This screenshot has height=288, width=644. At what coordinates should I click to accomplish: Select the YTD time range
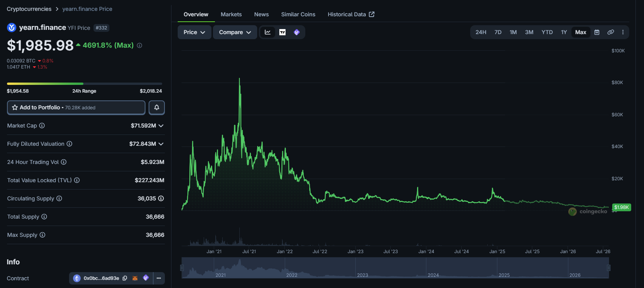point(547,32)
